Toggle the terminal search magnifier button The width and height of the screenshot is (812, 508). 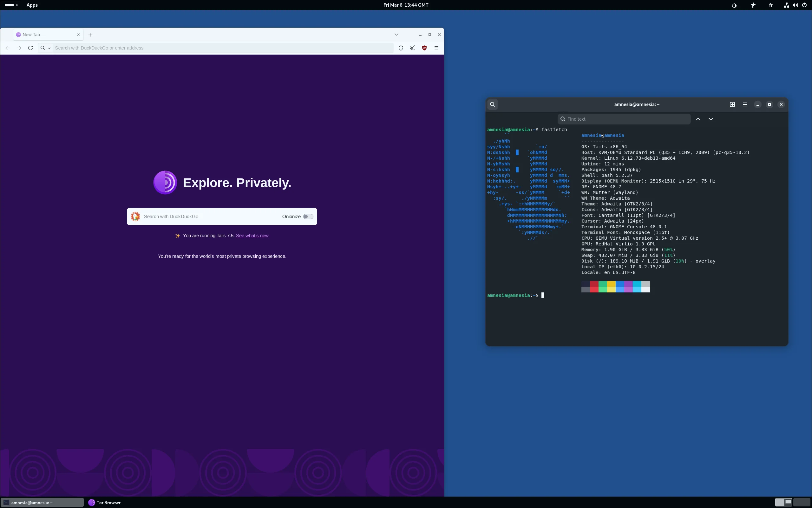[x=493, y=104]
